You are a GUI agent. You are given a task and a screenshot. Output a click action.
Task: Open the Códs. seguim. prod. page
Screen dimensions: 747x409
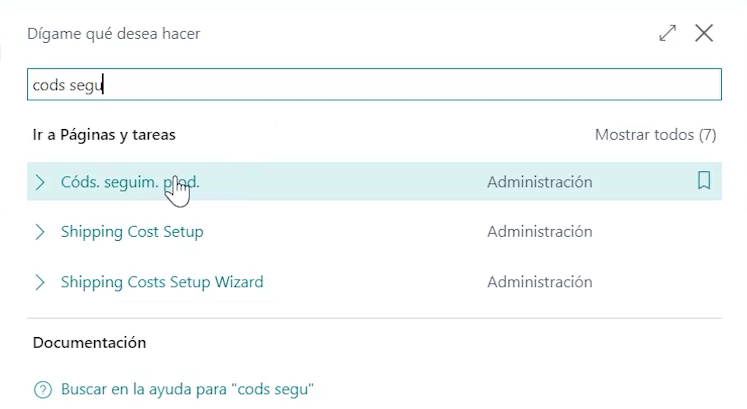(x=130, y=182)
